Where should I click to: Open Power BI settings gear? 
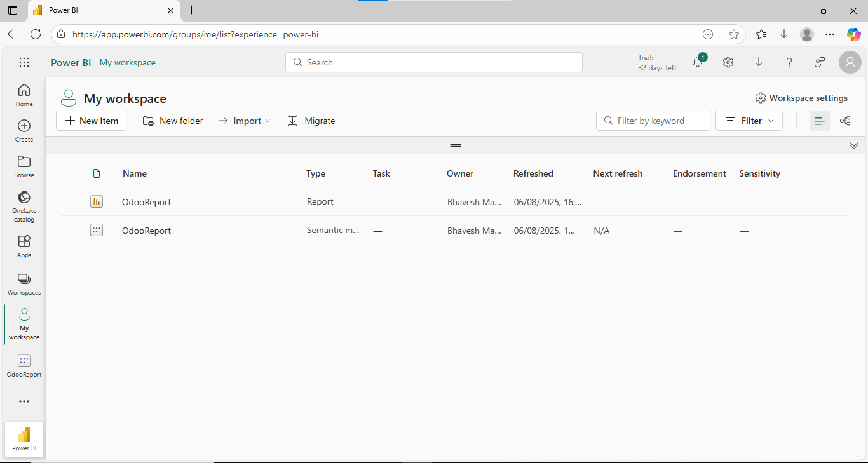[x=728, y=62]
